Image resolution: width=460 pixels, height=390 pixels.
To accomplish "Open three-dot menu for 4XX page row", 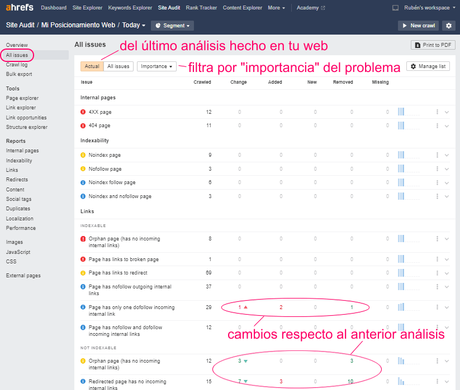I will [x=437, y=112].
